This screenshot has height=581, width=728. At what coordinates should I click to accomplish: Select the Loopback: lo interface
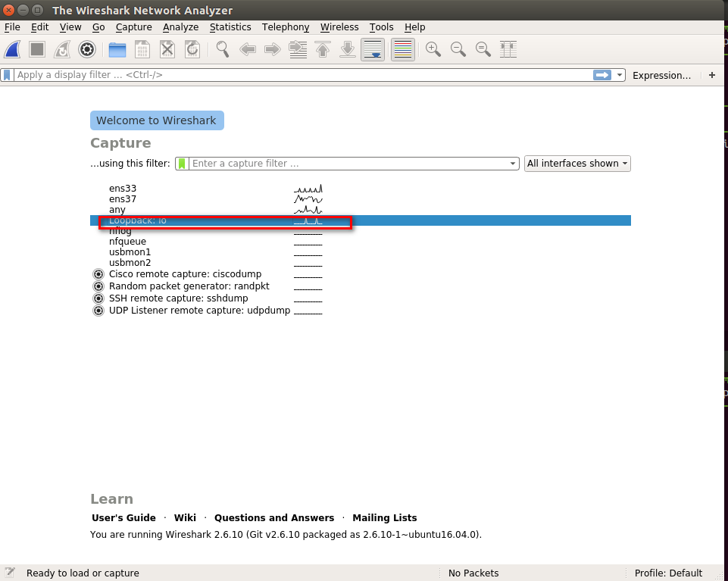361,220
